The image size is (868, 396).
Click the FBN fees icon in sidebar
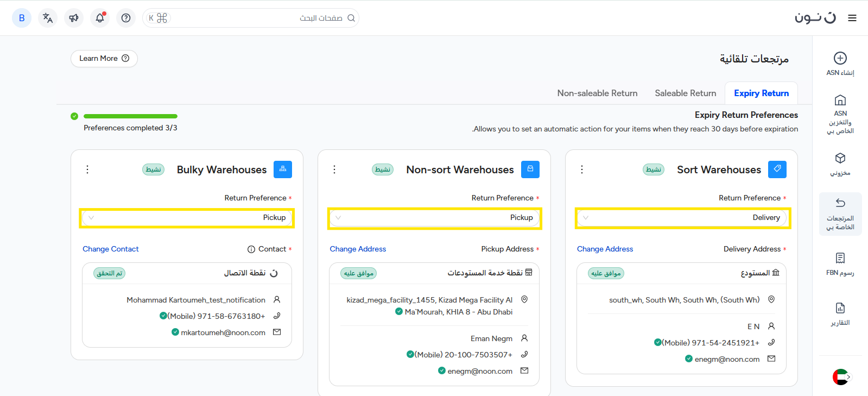[840, 258]
